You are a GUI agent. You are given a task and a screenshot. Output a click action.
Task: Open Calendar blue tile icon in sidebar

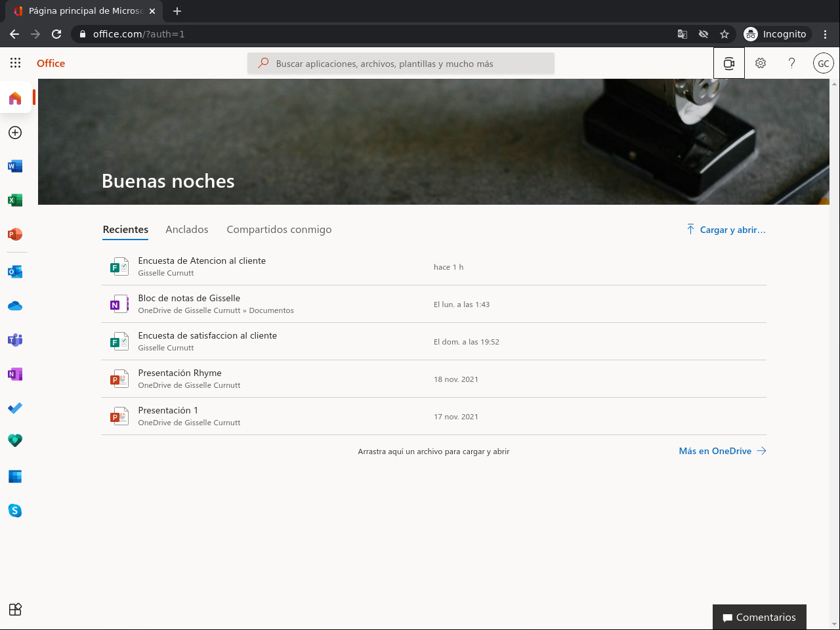tap(15, 476)
